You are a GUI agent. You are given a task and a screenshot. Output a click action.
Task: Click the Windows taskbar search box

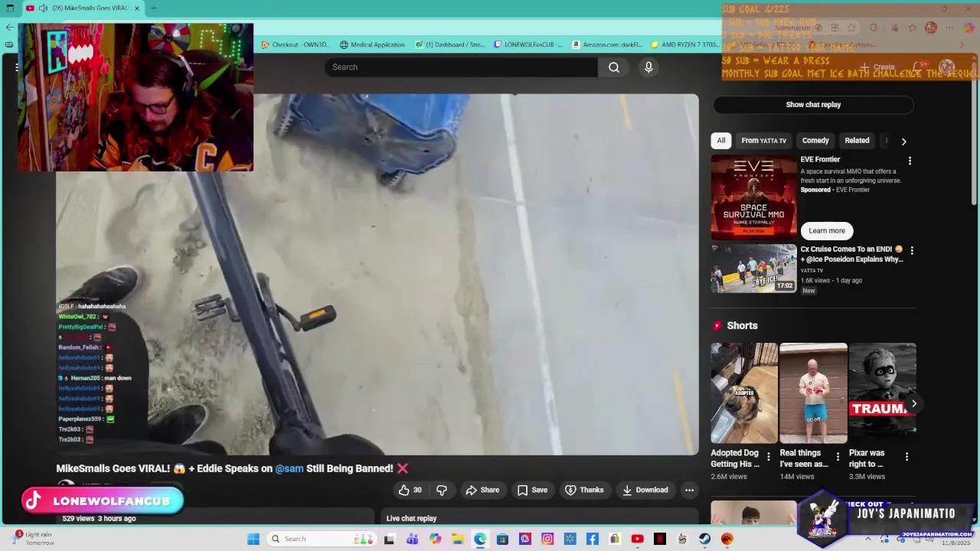(x=322, y=539)
